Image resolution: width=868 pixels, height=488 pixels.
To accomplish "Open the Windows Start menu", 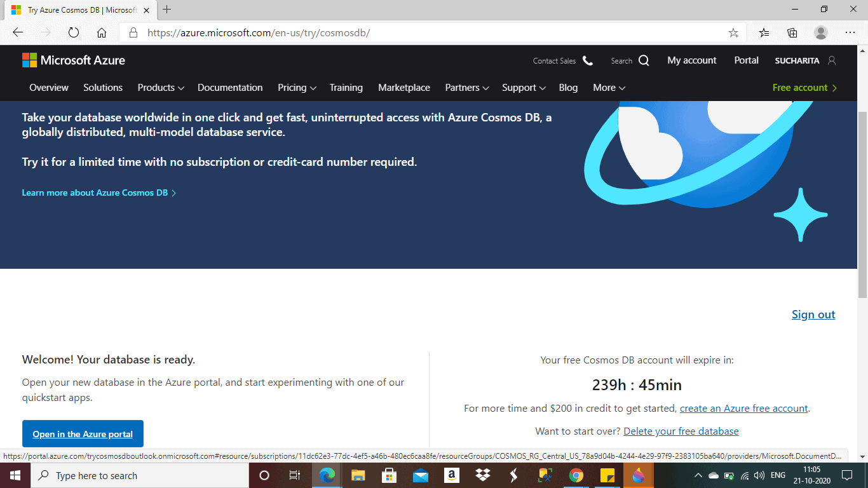I will click(x=15, y=475).
